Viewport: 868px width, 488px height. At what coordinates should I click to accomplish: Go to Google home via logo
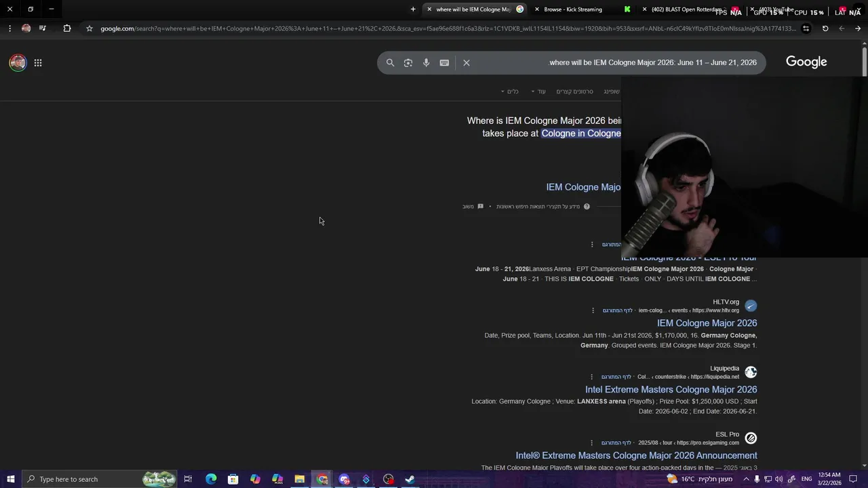click(806, 62)
